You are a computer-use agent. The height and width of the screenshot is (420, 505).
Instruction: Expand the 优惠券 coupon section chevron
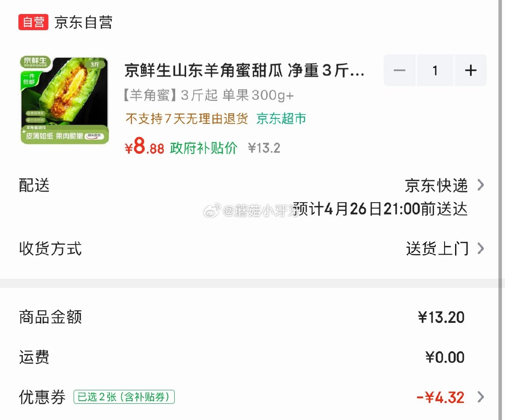tap(481, 397)
